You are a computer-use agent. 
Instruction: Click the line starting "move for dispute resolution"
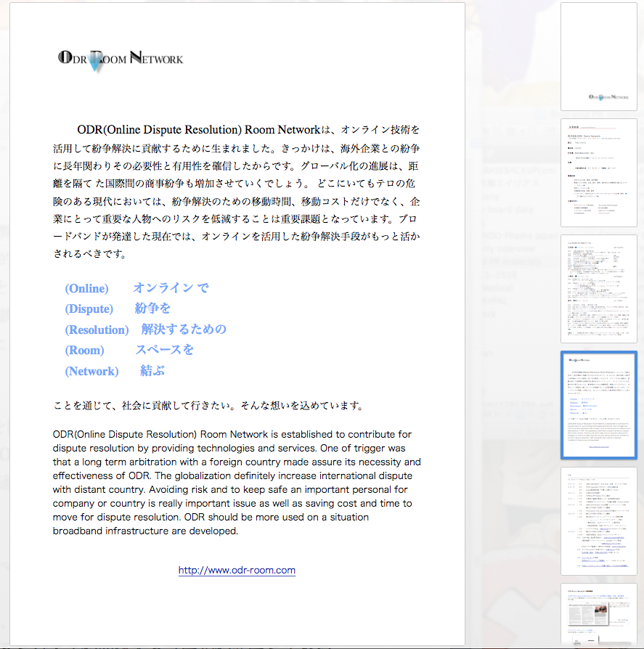[211, 518]
